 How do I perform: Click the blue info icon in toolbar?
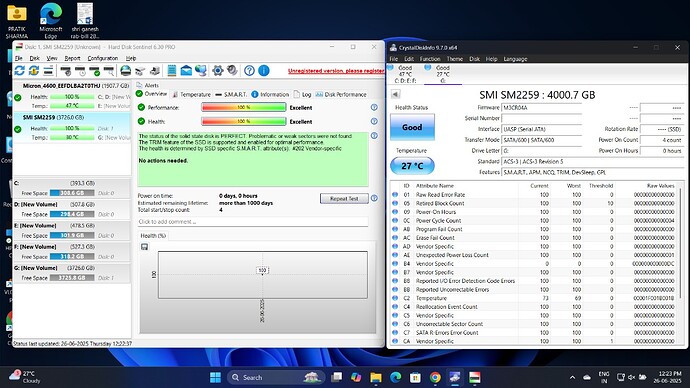pos(264,70)
